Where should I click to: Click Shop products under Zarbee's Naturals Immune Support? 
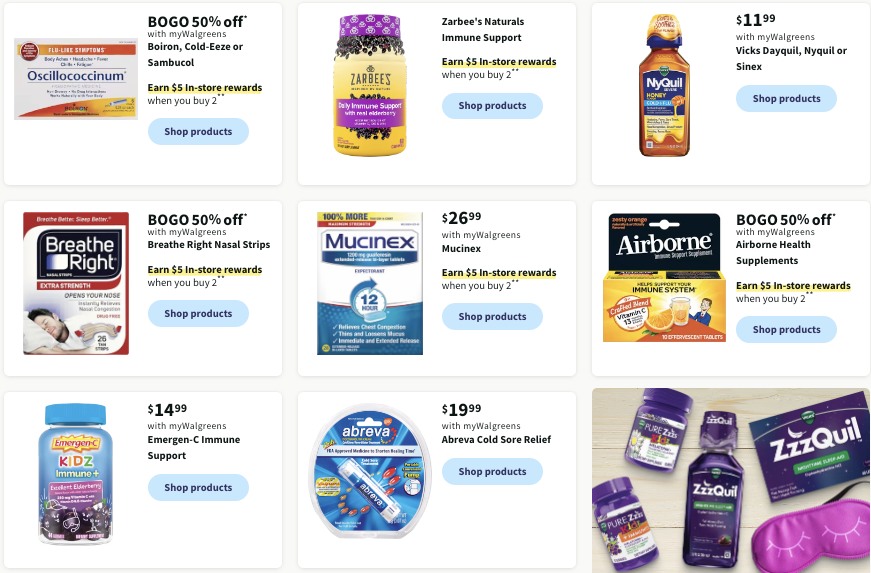point(492,105)
